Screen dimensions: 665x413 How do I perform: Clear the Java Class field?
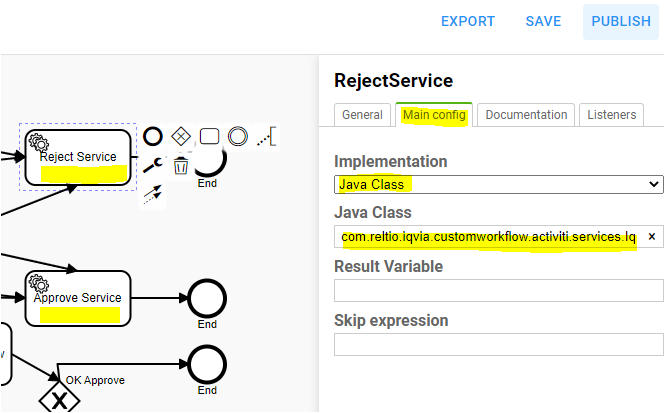click(x=651, y=237)
